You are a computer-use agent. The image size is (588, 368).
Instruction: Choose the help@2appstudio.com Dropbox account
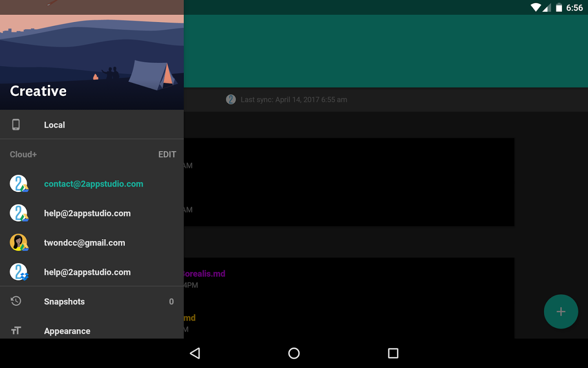pos(92,272)
